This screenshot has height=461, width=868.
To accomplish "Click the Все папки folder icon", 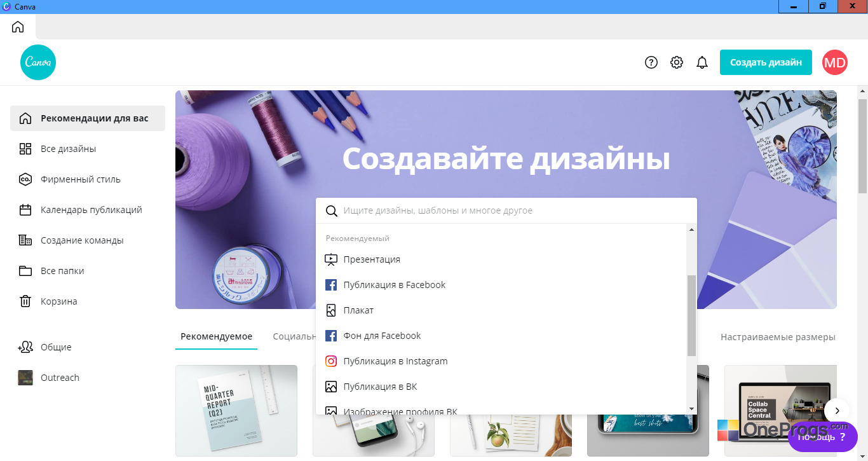I will (25, 271).
